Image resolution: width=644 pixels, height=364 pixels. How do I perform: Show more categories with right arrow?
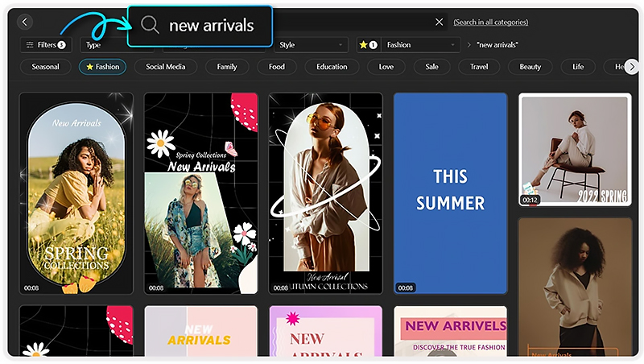(632, 67)
